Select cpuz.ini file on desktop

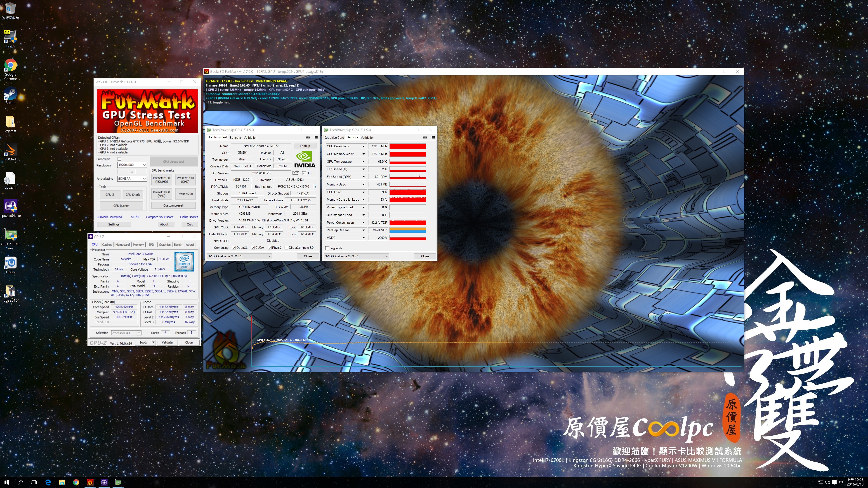[10, 181]
